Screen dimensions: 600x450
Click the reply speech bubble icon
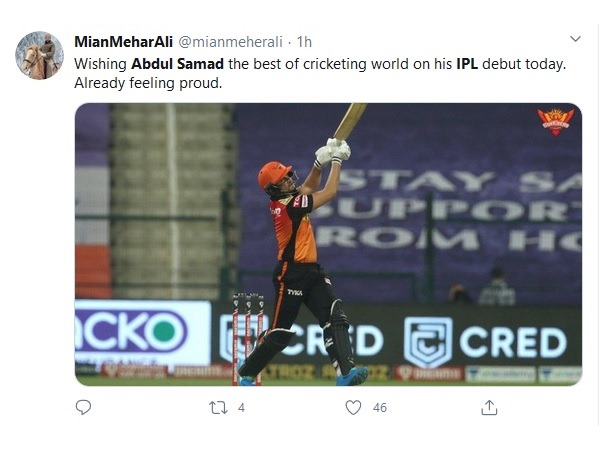84,407
